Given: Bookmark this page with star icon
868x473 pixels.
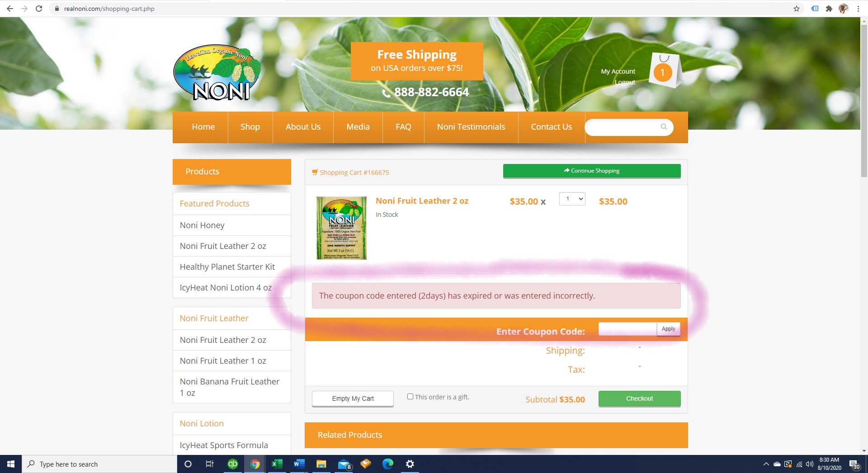Looking at the screenshot, I should (797, 9).
